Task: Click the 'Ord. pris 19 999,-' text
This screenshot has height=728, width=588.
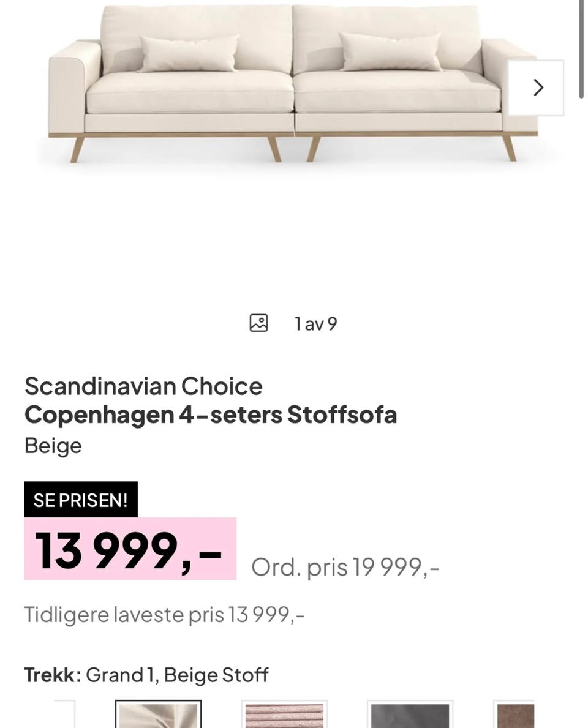Action: tap(345, 567)
